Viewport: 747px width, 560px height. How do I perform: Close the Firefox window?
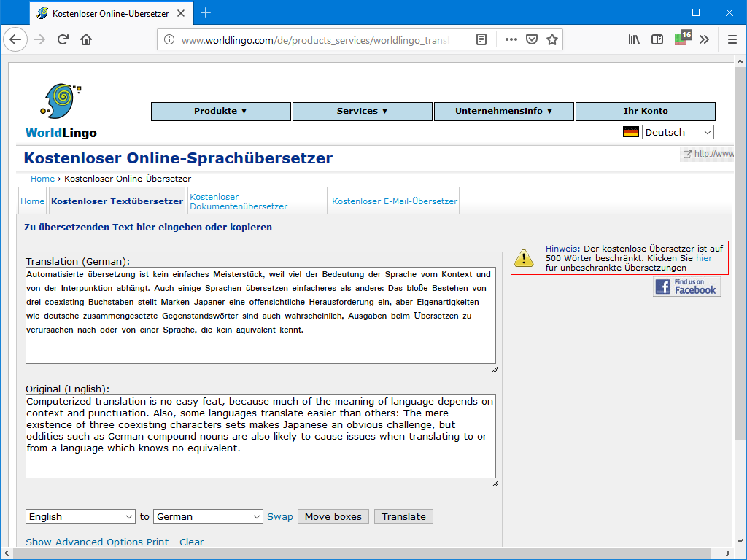tap(729, 12)
